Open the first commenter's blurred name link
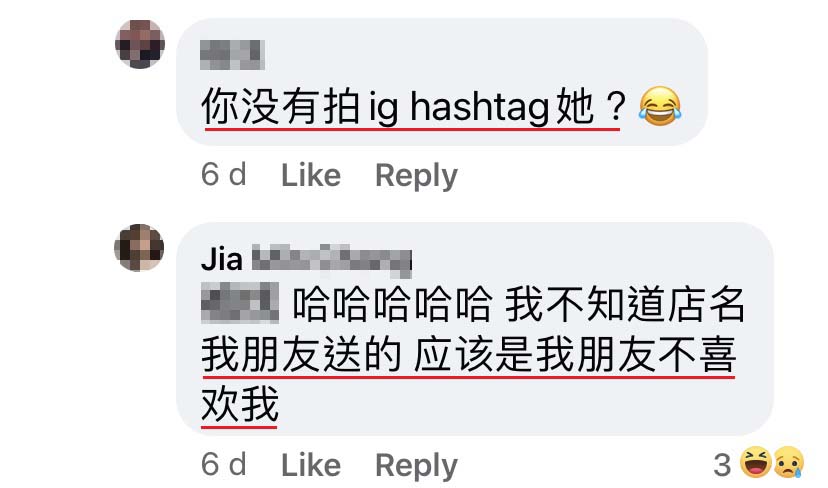828x488 pixels. click(x=232, y=54)
